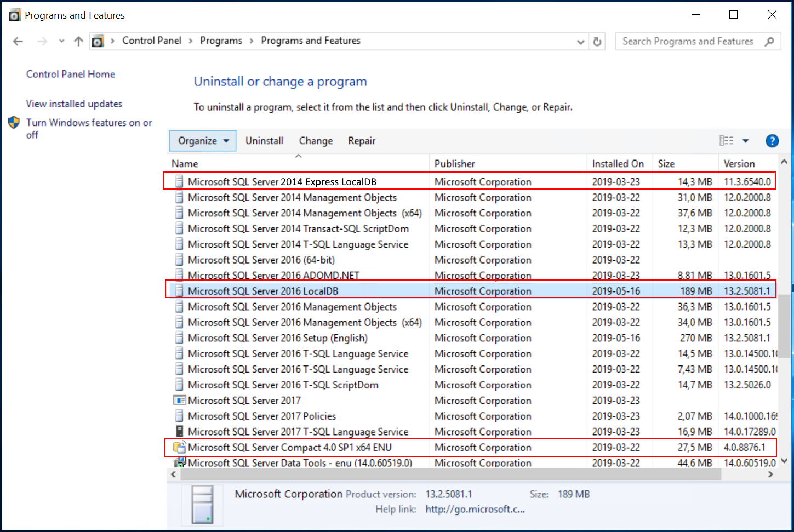The height and width of the screenshot is (532, 794).
Task: Open the Control Panel breadcrumb
Action: (x=151, y=41)
